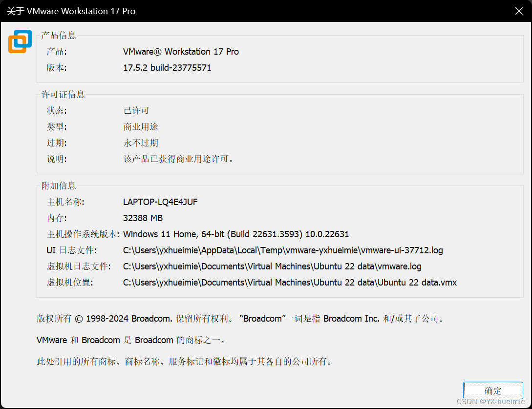The image size is (532, 409).
Task: Click the 产品: label
Action: tap(57, 52)
